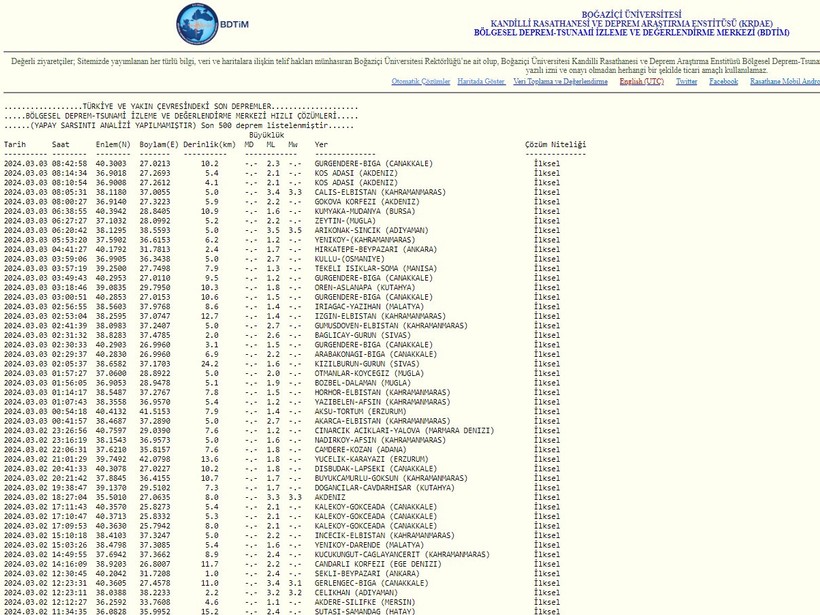820x615 pixels.
Task: Click the Boğaziçi Üniversitesi heading
Action: point(632,15)
